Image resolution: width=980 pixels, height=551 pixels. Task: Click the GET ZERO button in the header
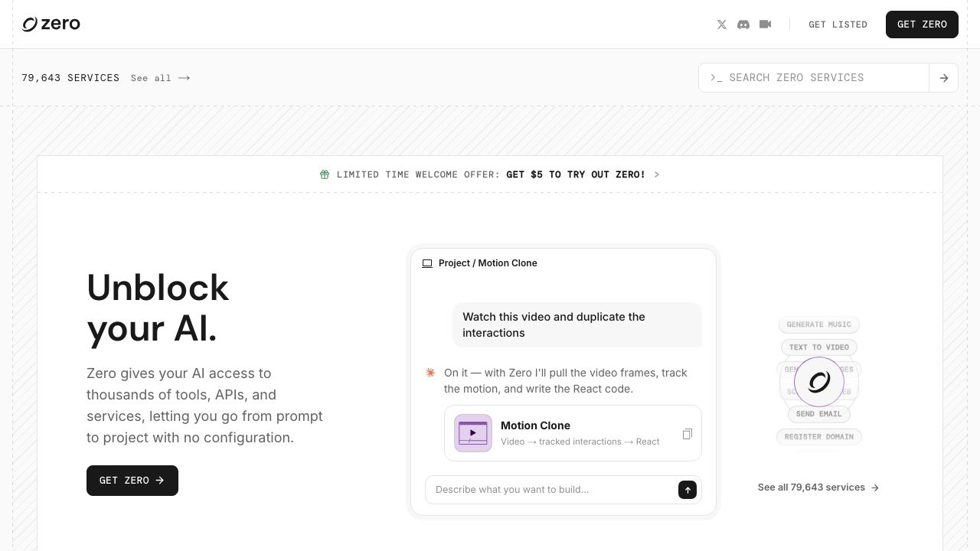(922, 24)
